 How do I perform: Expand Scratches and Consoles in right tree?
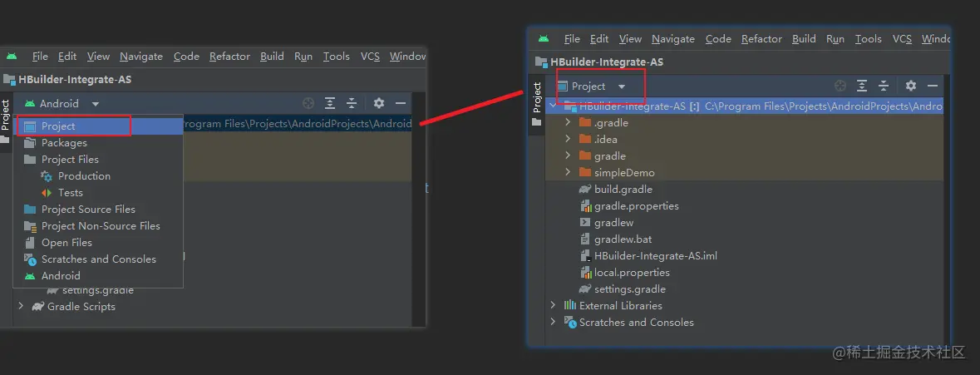pos(553,323)
